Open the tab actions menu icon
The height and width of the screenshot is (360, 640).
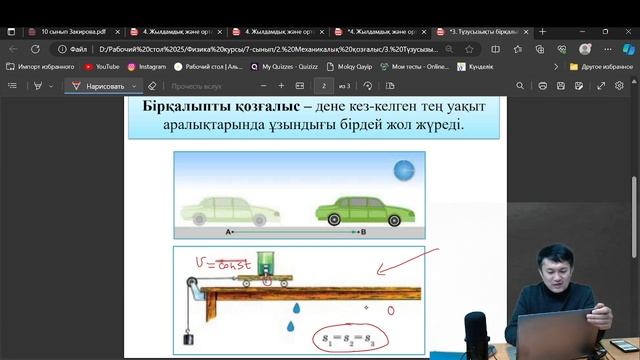tap(11, 32)
